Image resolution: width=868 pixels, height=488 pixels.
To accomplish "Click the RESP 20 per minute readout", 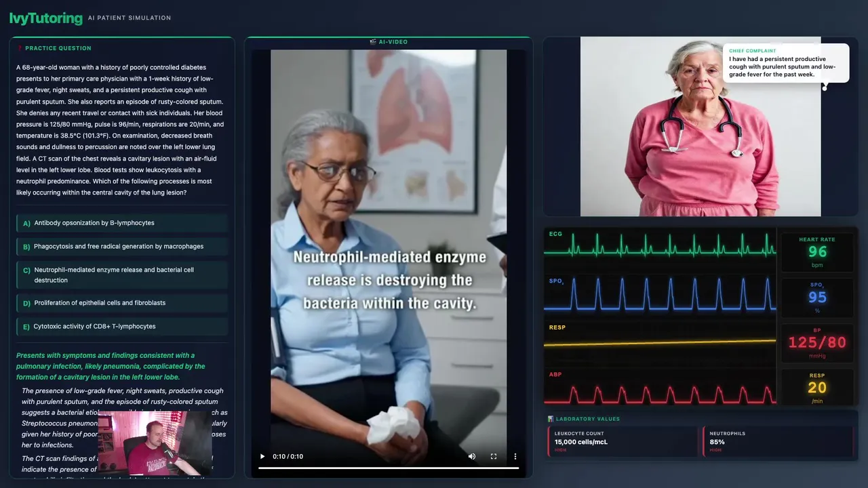I will pyautogui.click(x=817, y=388).
